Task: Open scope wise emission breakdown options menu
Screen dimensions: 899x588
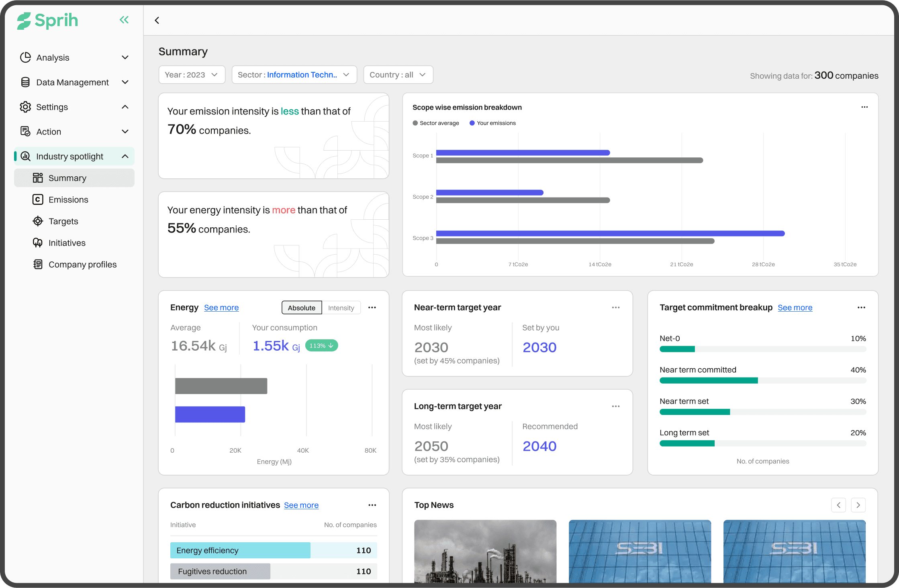Action: (864, 107)
